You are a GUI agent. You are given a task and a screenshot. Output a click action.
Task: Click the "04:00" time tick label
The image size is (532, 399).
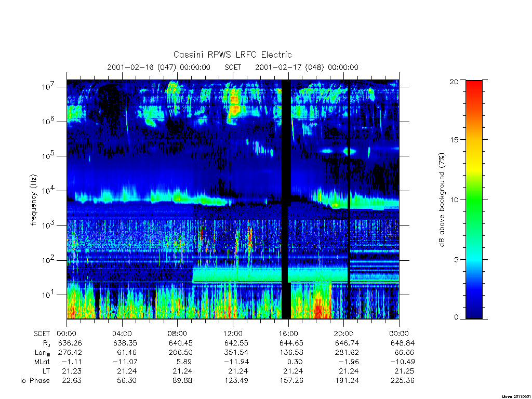pyautogui.click(x=122, y=334)
